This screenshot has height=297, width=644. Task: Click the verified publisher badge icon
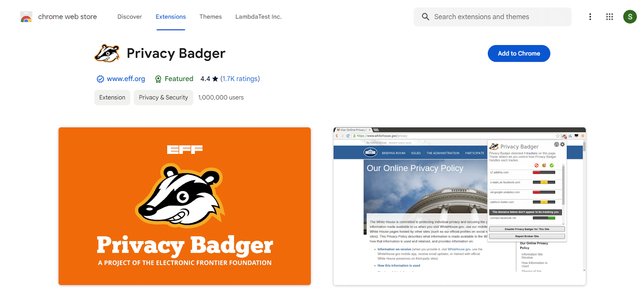100,79
